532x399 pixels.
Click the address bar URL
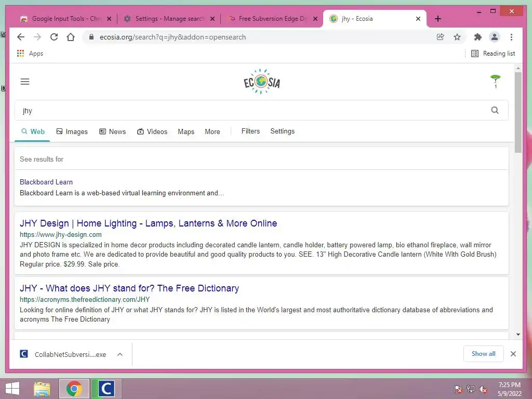pyautogui.click(x=172, y=37)
